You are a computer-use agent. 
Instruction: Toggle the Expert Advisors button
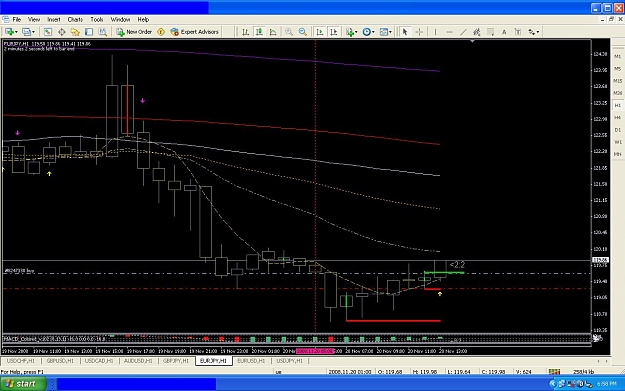pyautogui.click(x=195, y=32)
